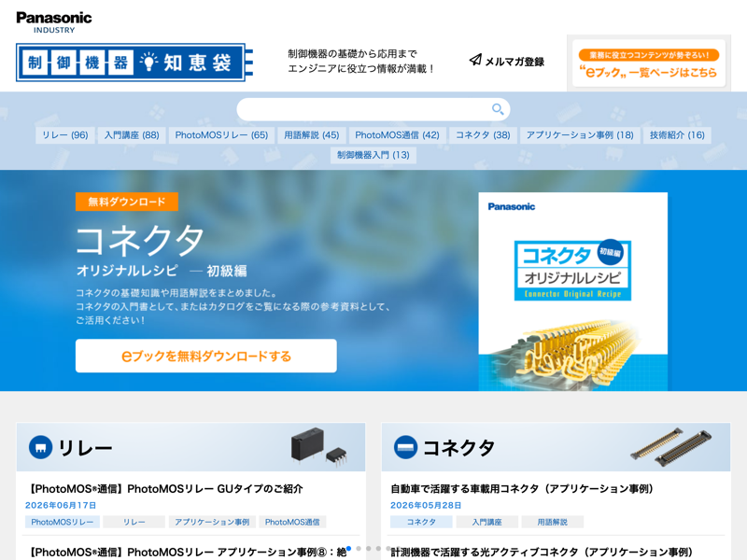Click the コネクタ banner title text

tap(140, 240)
